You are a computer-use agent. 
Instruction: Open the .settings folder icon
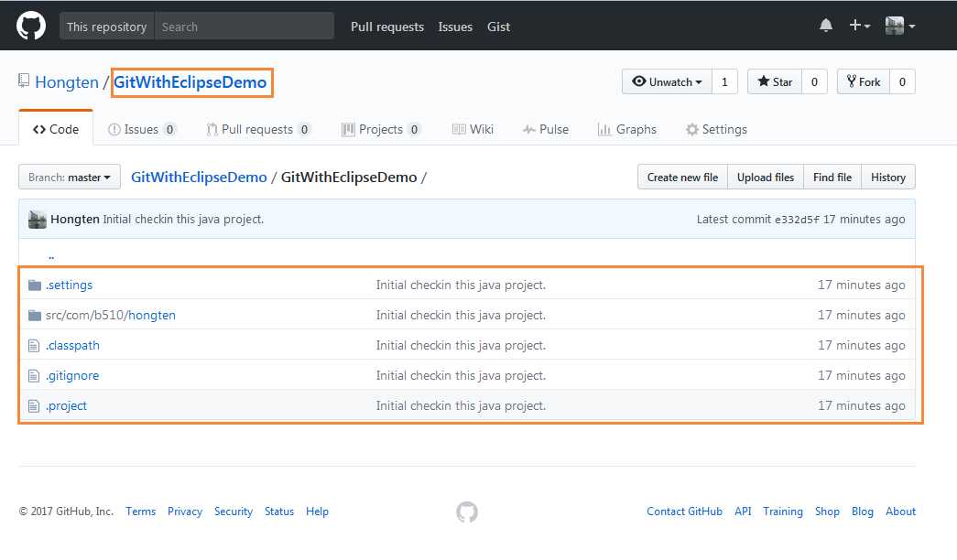click(x=35, y=285)
